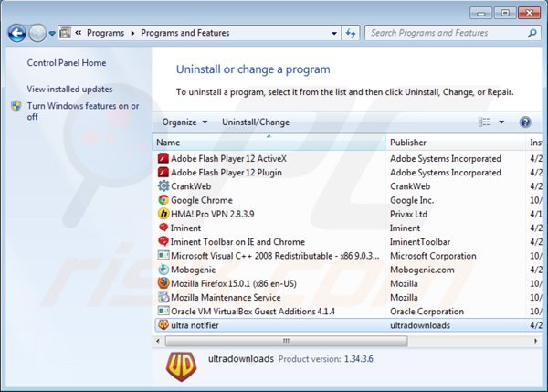Click the horizontal scrollbar thumb
Image resolution: width=548 pixels, height=392 pixels.
click(286, 341)
